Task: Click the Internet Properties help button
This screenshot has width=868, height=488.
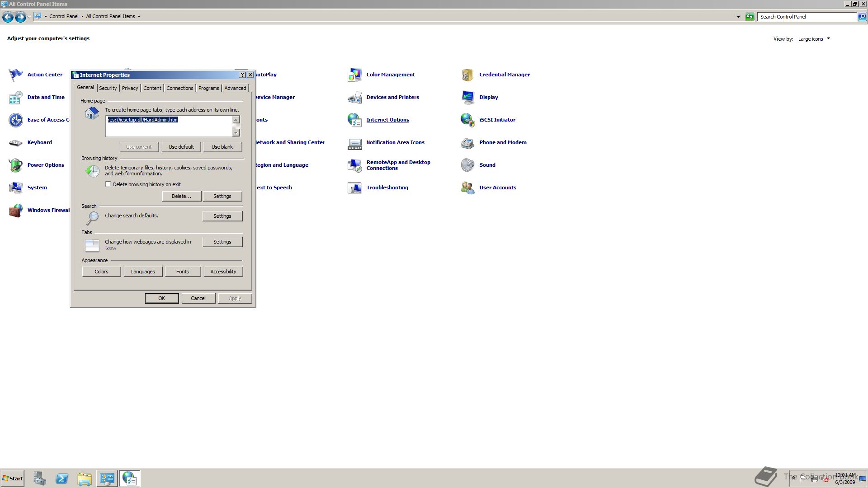Action: coord(242,75)
